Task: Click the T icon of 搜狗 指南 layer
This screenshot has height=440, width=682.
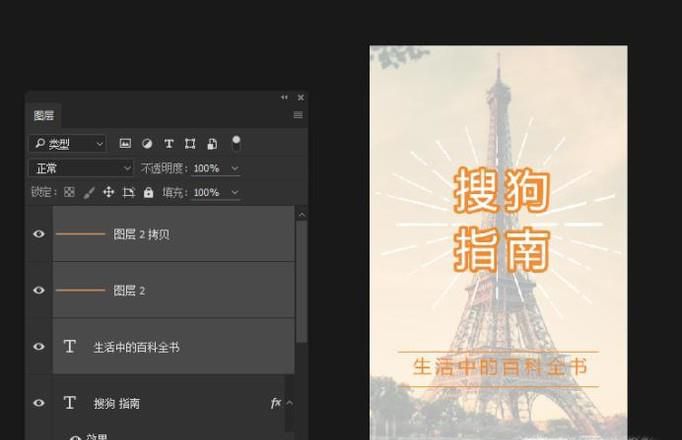Action: tap(70, 403)
